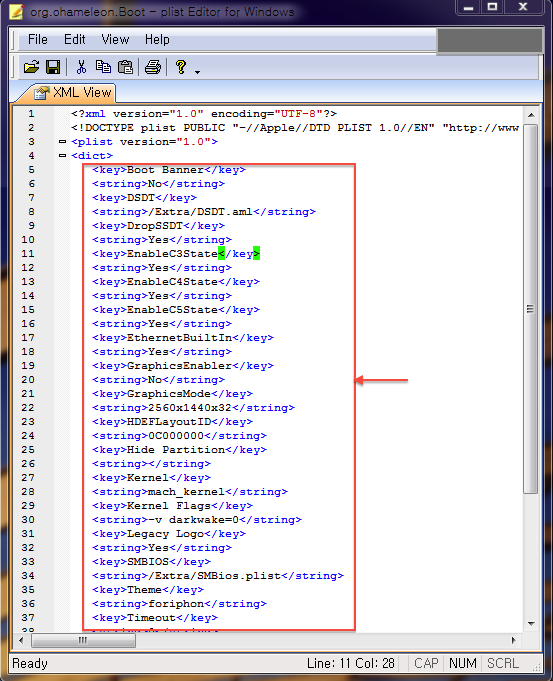Click the Hide Partition key line
Viewport: 553px width, 681px height.
[x=179, y=450]
